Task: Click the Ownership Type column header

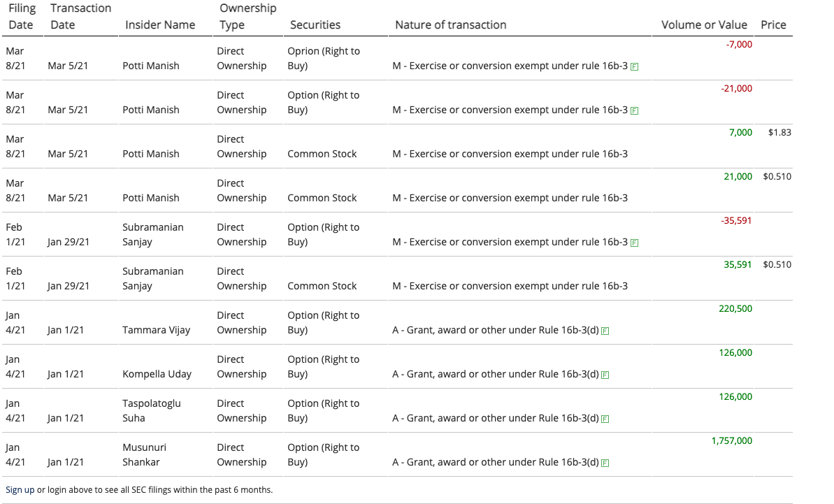Action: (248, 17)
